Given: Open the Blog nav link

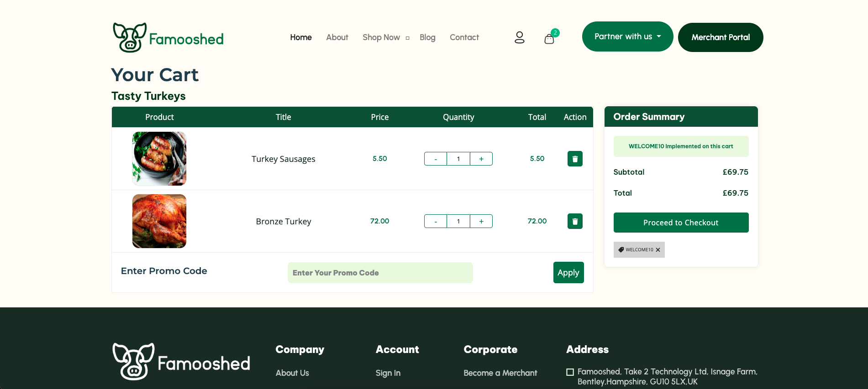Looking at the screenshot, I should click(427, 37).
